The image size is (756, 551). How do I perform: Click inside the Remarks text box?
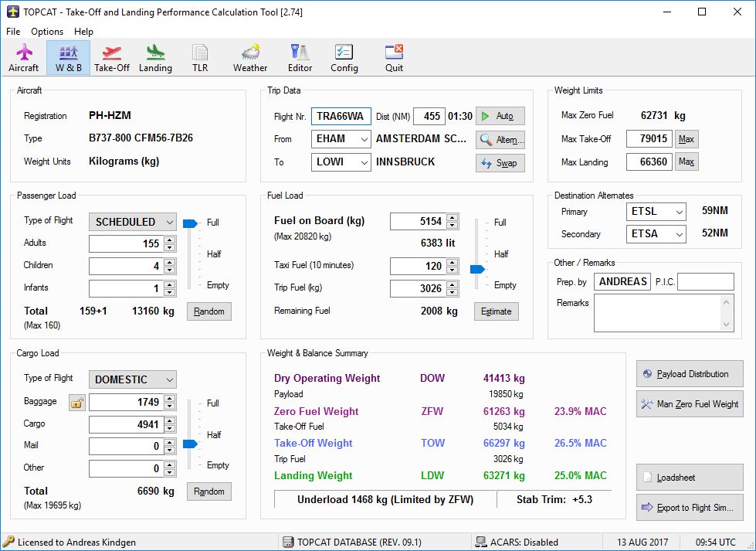point(658,313)
